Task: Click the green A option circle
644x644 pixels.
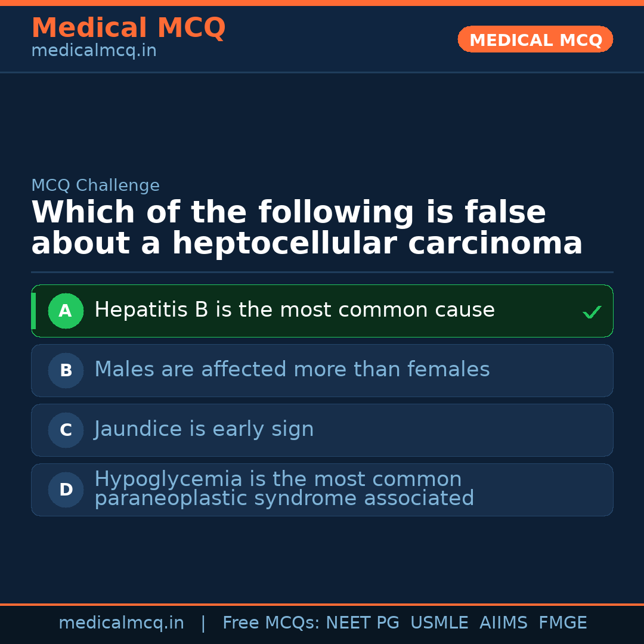Action: click(66, 311)
